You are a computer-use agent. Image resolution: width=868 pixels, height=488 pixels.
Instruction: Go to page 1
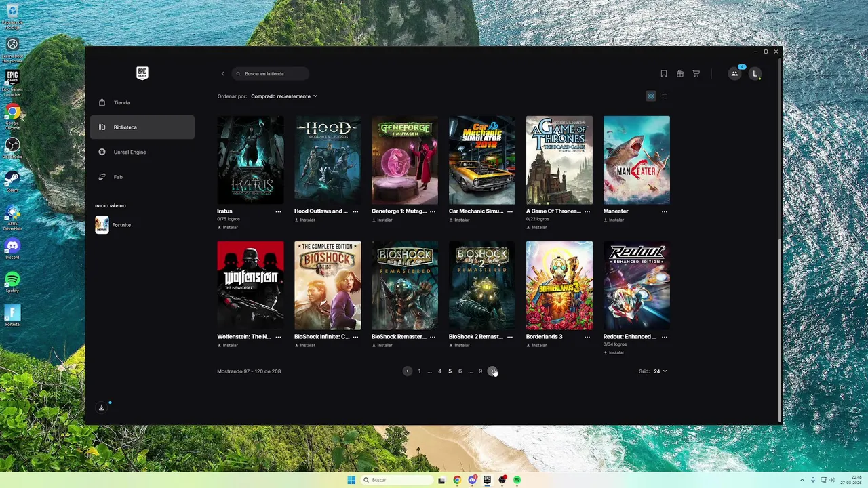(x=419, y=371)
